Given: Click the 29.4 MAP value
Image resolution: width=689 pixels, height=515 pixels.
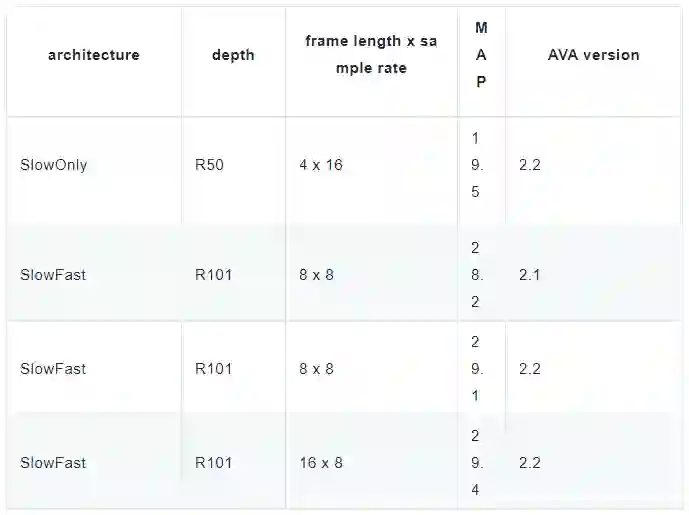Looking at the screenshot, I should pyautogui.click(x=476, y=463).
